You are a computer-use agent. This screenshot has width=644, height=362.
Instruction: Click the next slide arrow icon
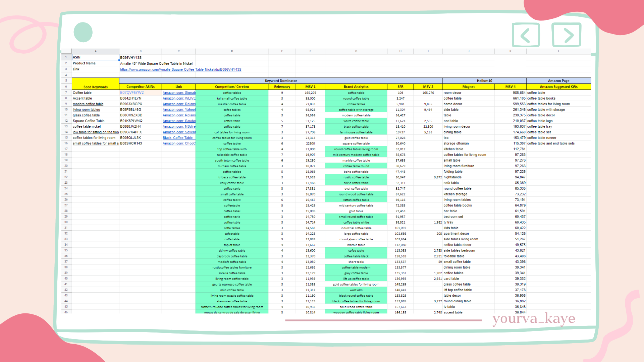tap(567, 35)
